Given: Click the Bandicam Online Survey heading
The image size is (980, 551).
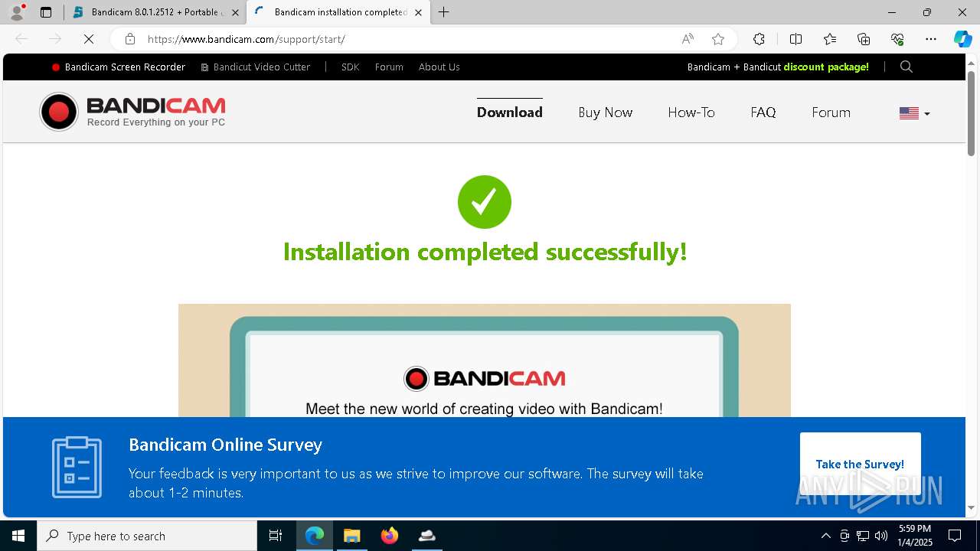Looking at the screenshot, I should click(x=225, y=445).
